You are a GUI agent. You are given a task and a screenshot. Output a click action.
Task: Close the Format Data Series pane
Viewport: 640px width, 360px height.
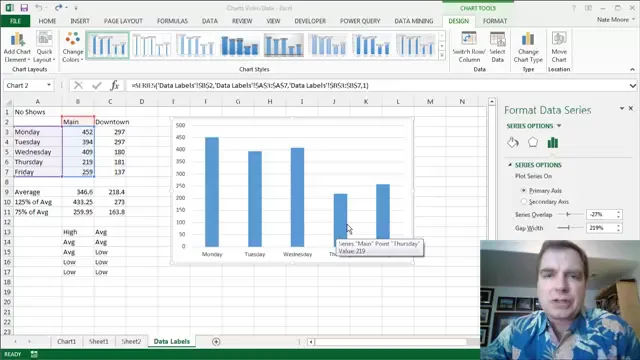coord(631,108)
